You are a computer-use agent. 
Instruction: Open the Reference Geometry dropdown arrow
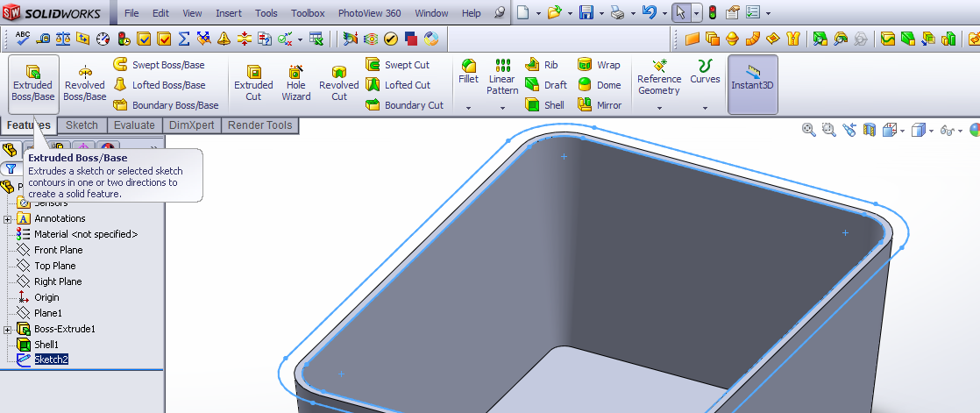click(x=659, y=109)
